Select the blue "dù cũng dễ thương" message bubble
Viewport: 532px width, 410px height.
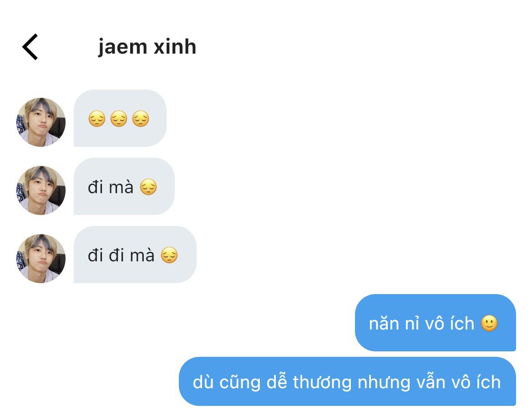click(x=347, y=381)
